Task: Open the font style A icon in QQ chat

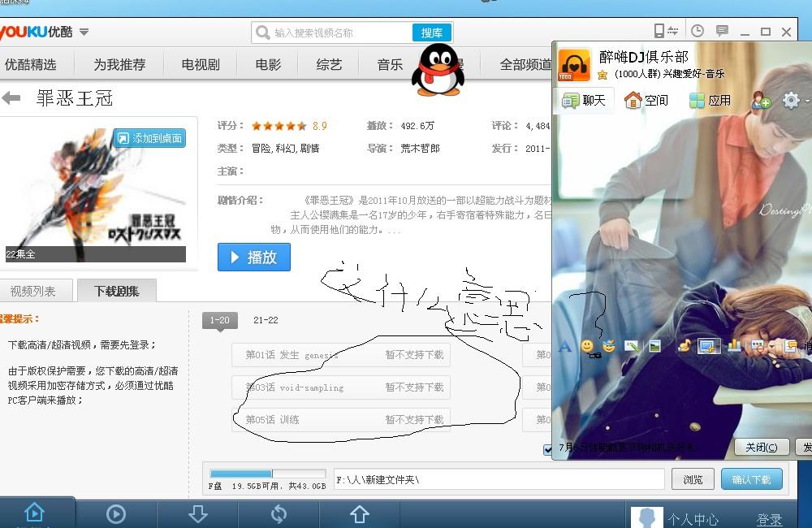Action: (565, 346)
